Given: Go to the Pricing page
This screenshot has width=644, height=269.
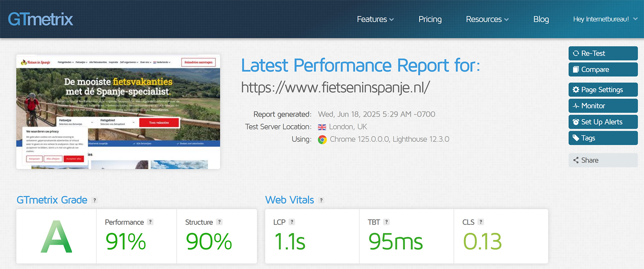Looking at the screenshot, I should 430,19.
